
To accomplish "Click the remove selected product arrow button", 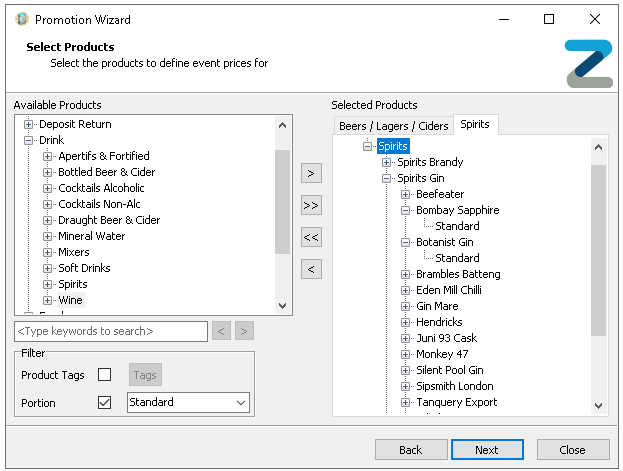I will click(x=311, y=269).
